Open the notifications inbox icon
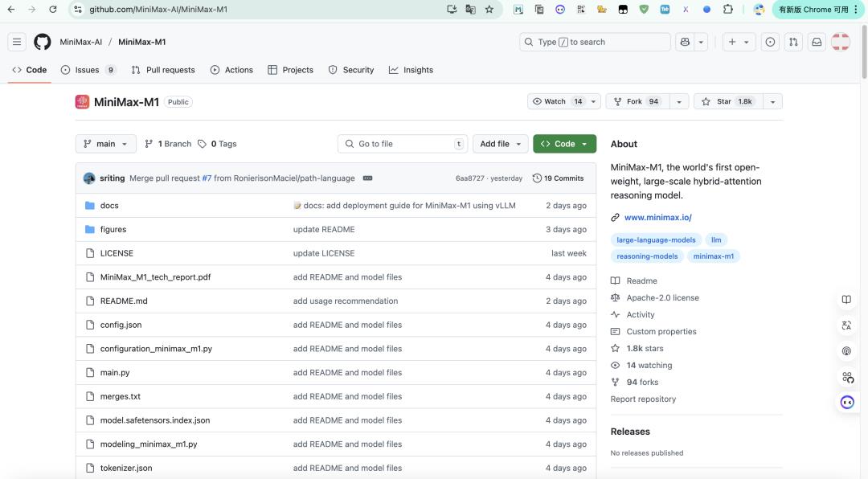Viewport: 868px width, 479px height. coord(817,42)
